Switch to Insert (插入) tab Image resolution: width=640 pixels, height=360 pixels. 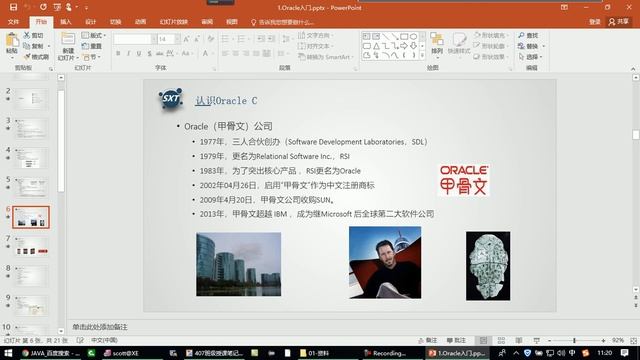[x=66, y=22]
